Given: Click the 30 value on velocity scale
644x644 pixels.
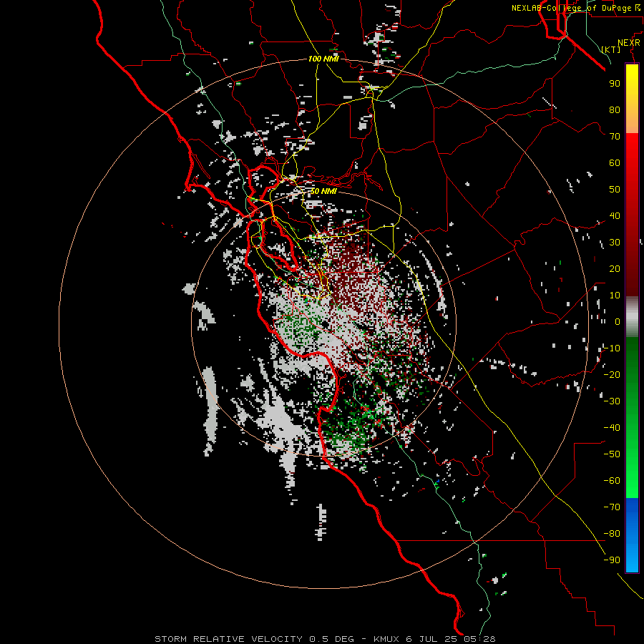Looking at the screenshot, I should tap(615, 243).
